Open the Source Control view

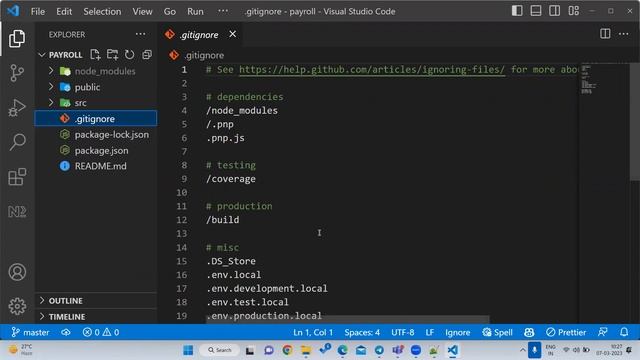17,73
